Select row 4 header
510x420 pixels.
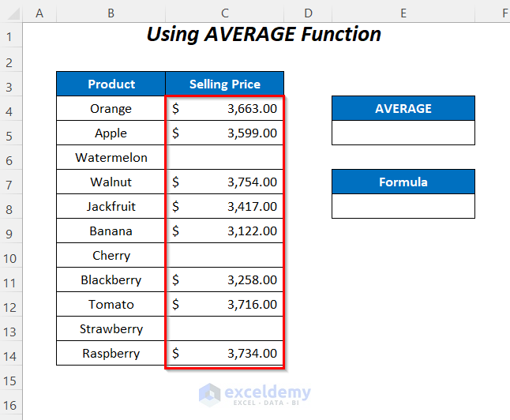click(x=11, y=109)
